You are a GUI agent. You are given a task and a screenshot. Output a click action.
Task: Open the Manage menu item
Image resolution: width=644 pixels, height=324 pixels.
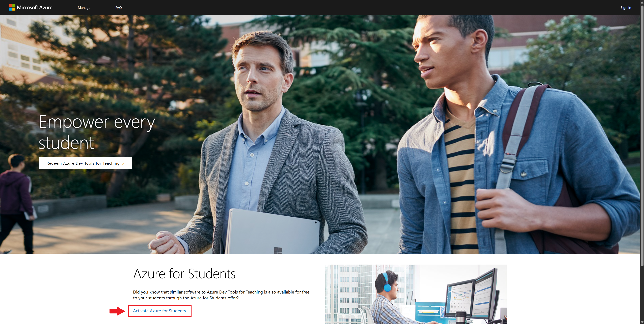(x=84, y=8)
